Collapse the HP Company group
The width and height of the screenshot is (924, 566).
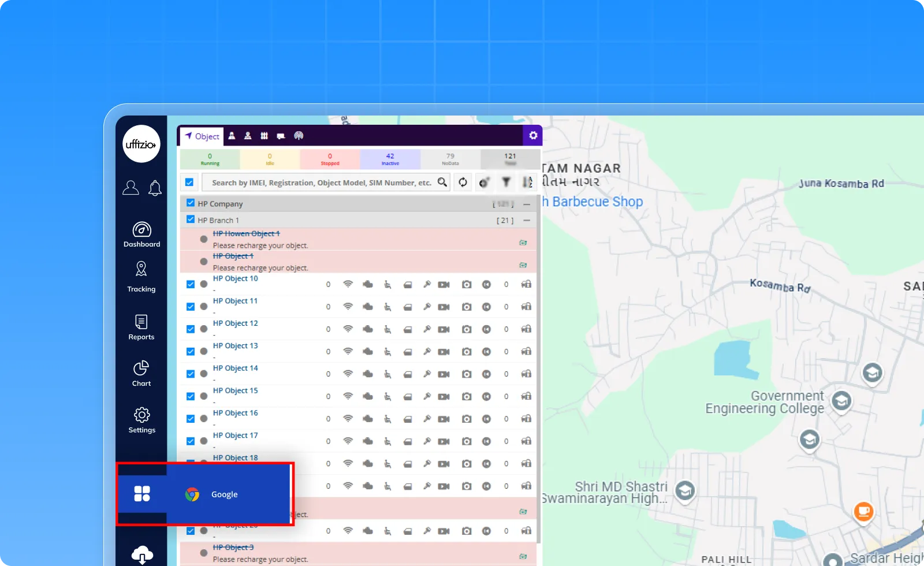(527, 204)
